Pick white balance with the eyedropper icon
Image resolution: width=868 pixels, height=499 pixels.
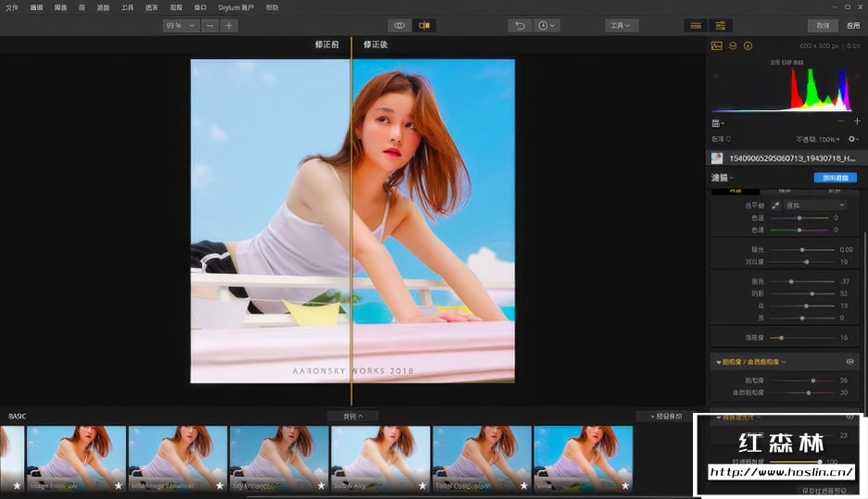click(775, 206)
